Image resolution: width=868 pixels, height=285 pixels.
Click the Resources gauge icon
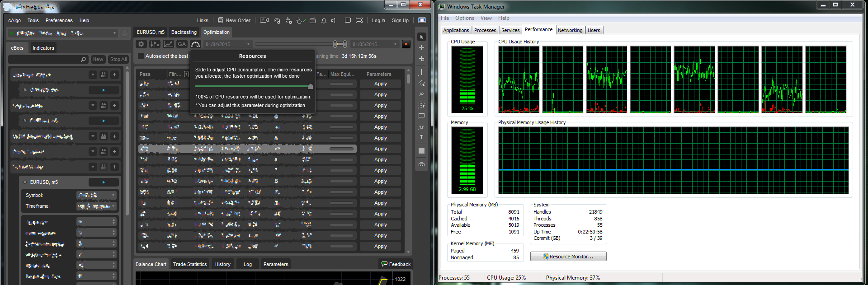[x=195, y=44]
